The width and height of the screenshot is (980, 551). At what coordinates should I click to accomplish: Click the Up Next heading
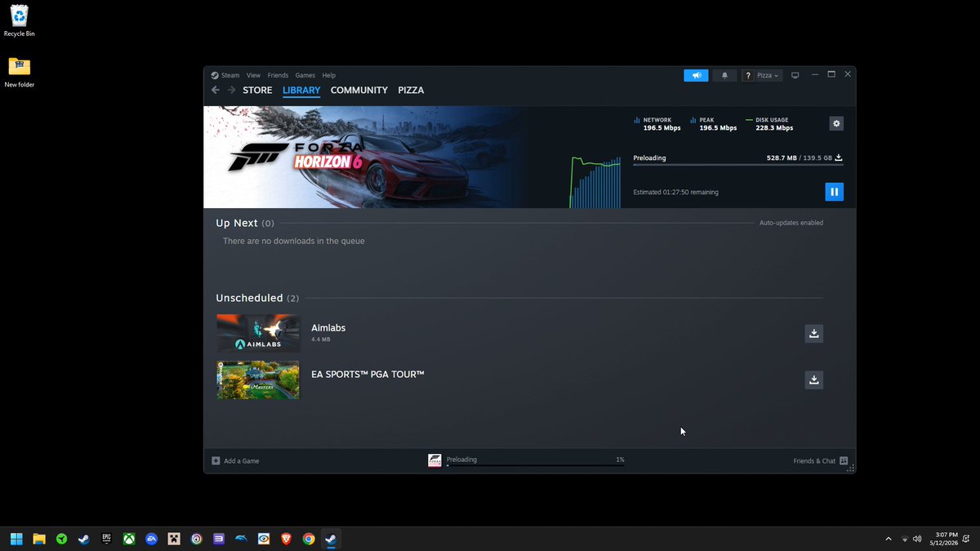click(237, 223)
